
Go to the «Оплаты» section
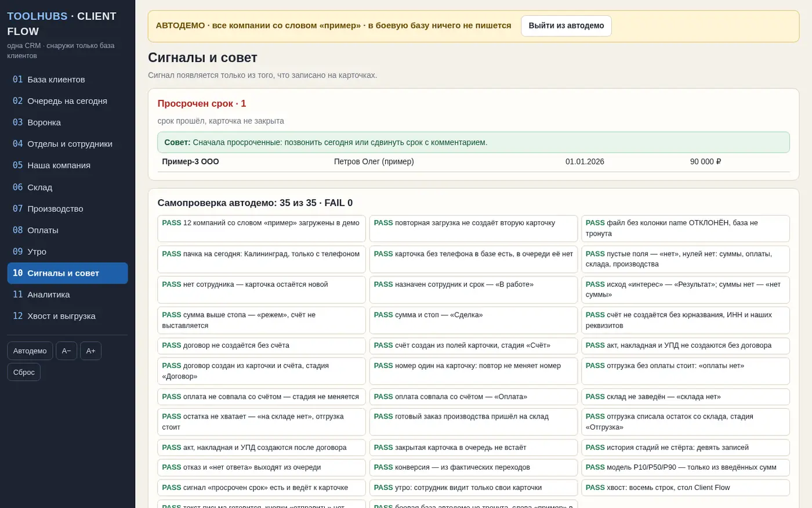click(67, 230)
